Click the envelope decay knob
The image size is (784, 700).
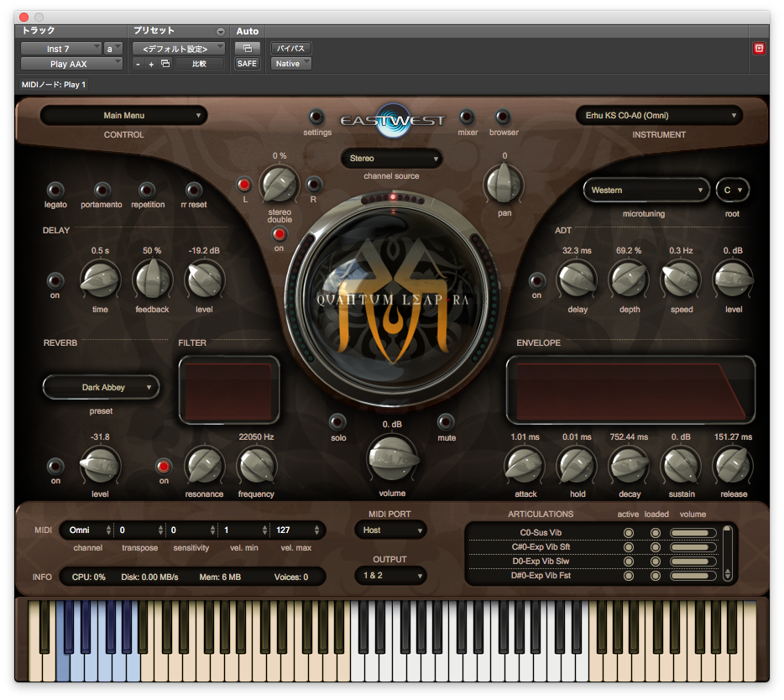pyautogui.click(x=629, y=466)
